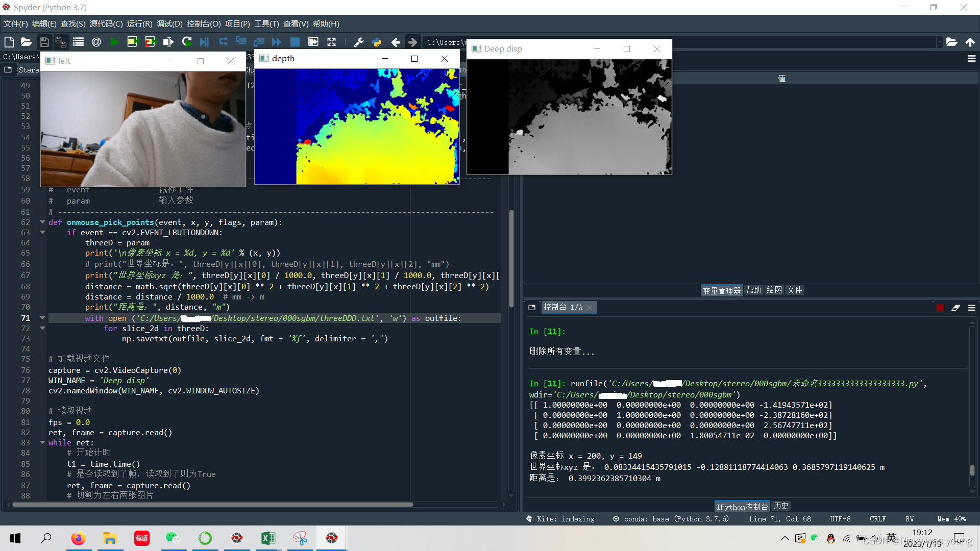Browse working directory folder icon

tap(951, 42)
